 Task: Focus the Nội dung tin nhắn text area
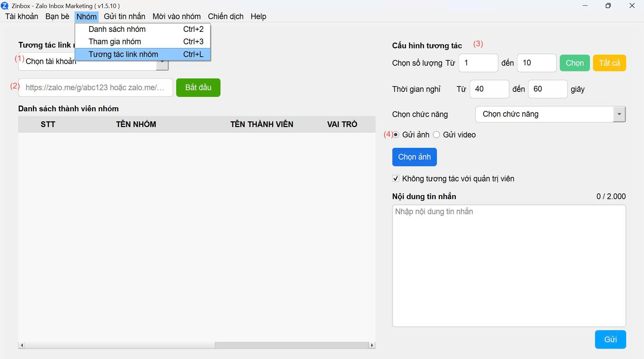[508, 265]
